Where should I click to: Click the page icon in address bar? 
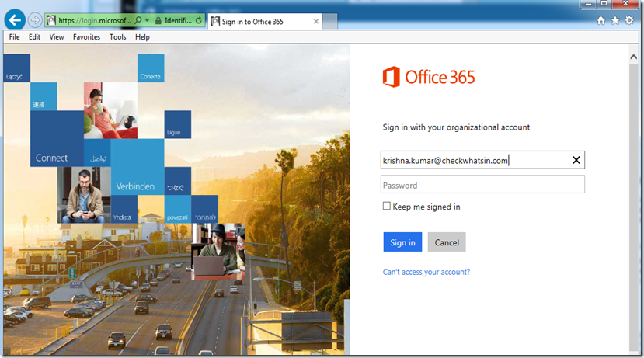click(x=51, y=19)
